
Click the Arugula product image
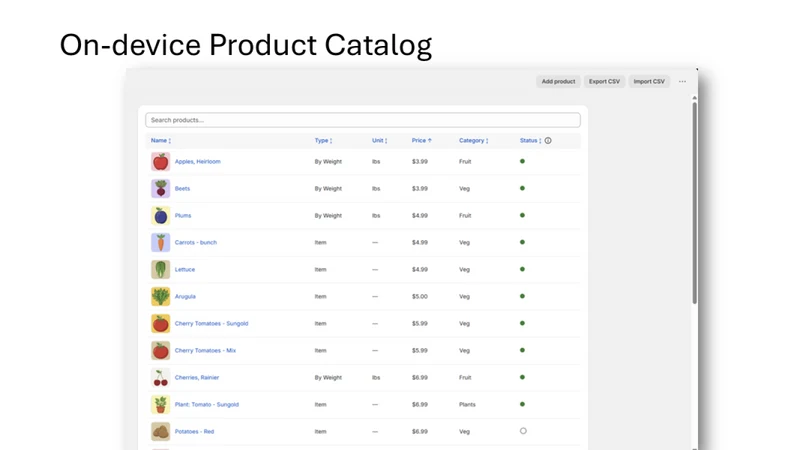click(160, 297)
